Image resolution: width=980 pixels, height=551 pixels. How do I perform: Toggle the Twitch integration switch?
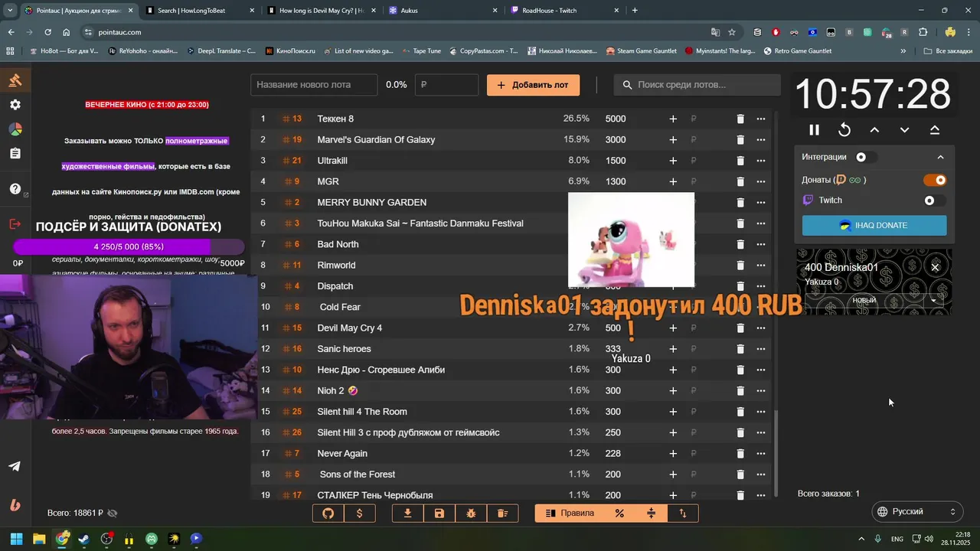(935, 201)
